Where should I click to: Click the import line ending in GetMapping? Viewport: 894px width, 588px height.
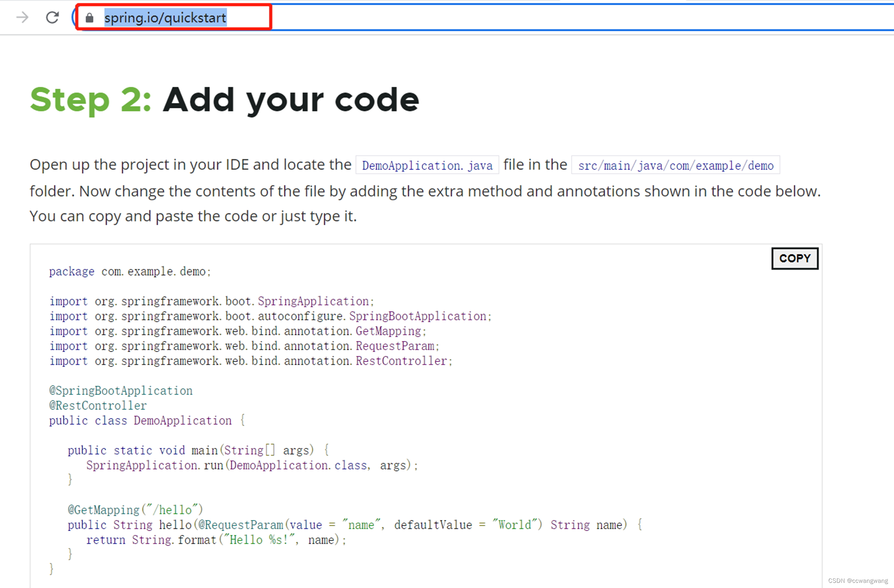pos(238,331)
